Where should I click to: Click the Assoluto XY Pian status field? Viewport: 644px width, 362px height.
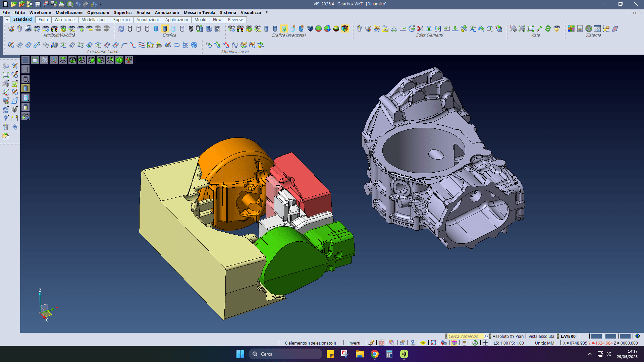[508, 336]
